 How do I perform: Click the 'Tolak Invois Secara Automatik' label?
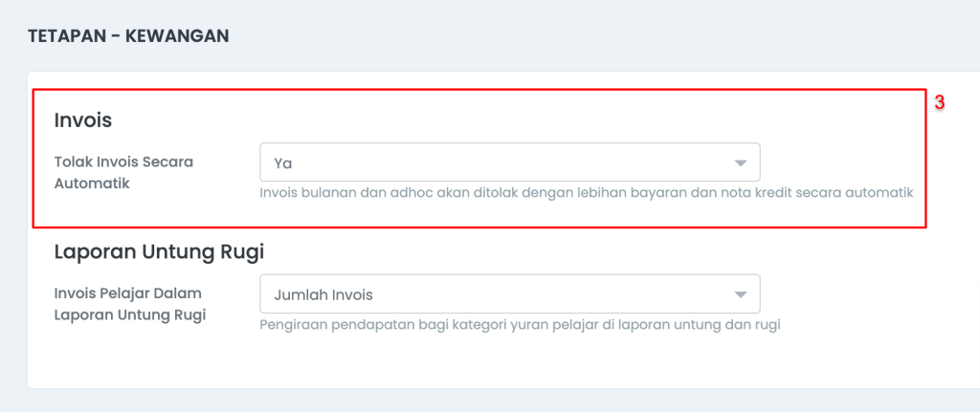pyautogui.click(x=123, y=173)
